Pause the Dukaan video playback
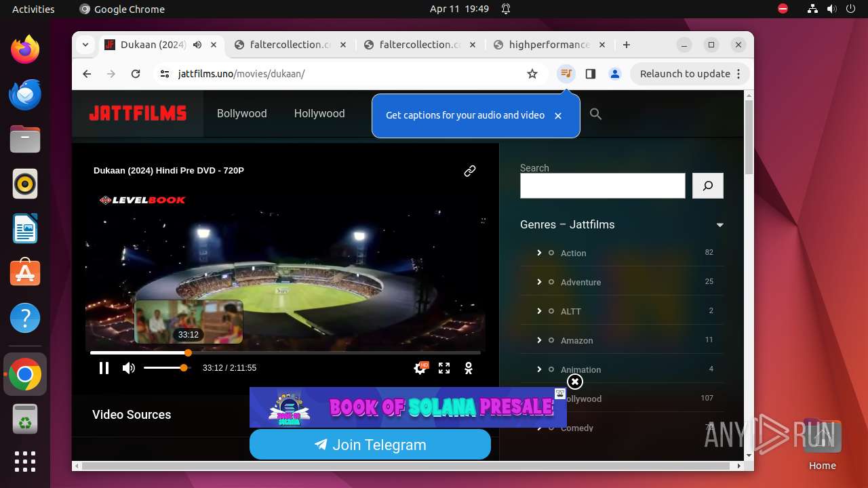Screen dimensions: 868x488 (x=104, y=368)
